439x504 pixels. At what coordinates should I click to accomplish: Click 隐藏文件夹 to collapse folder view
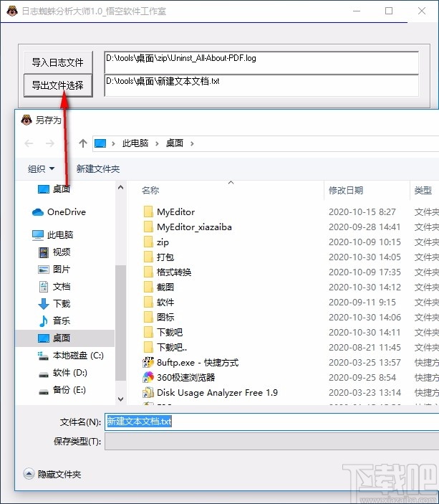click(x=52, y=474)
